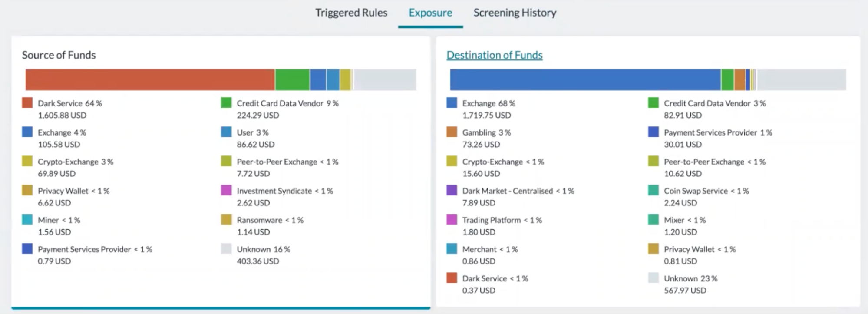The height and width of the screenshot is (314, 868).
Task: Open the Screening History tab
Action: [x=515, y=13]
